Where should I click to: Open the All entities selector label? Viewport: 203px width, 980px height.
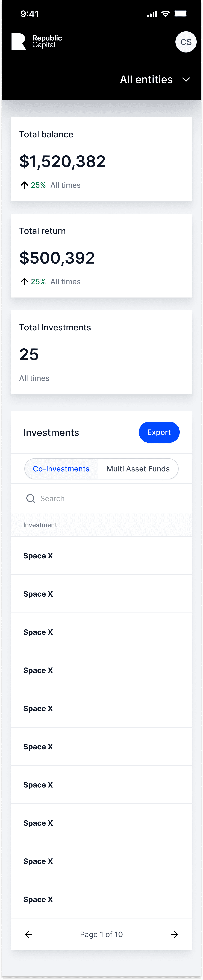pyautogui.click(x=146, y=80)
